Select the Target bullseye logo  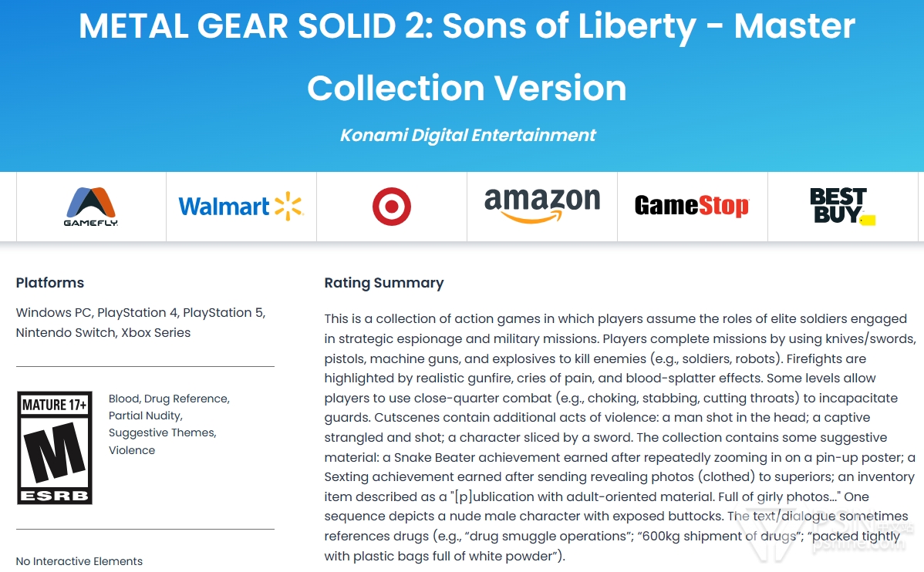[391, 207]
